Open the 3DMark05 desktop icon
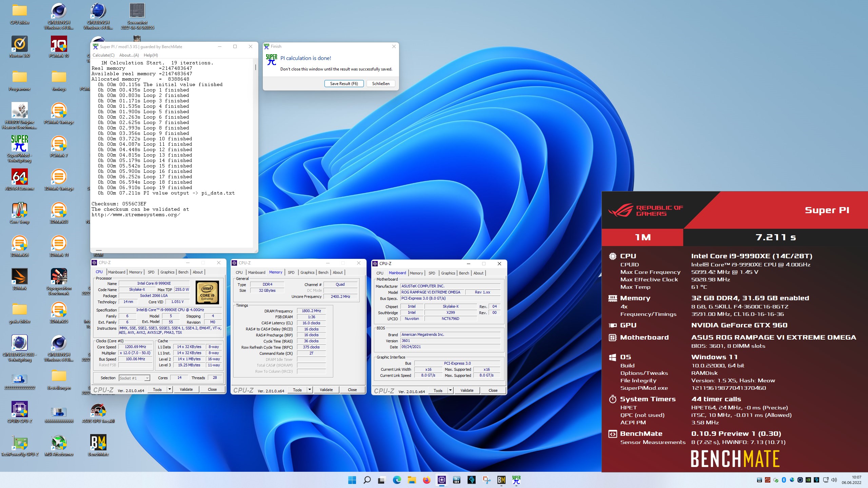868x488 pixels. point(59,312)
